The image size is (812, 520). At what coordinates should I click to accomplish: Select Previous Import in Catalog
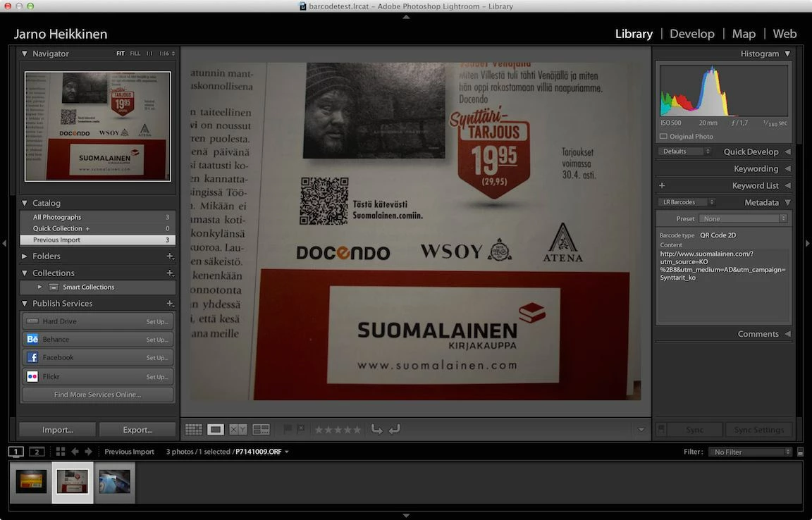[97, 240]
